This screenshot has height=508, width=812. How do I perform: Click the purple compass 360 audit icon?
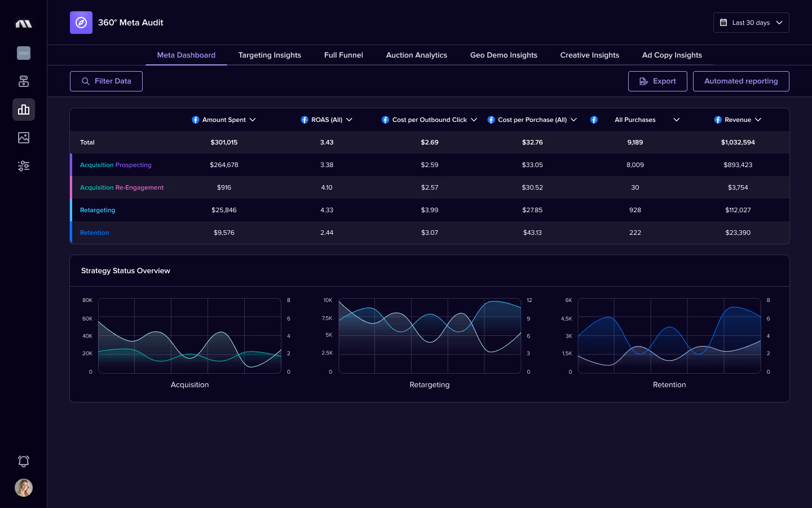click(81, 23)
